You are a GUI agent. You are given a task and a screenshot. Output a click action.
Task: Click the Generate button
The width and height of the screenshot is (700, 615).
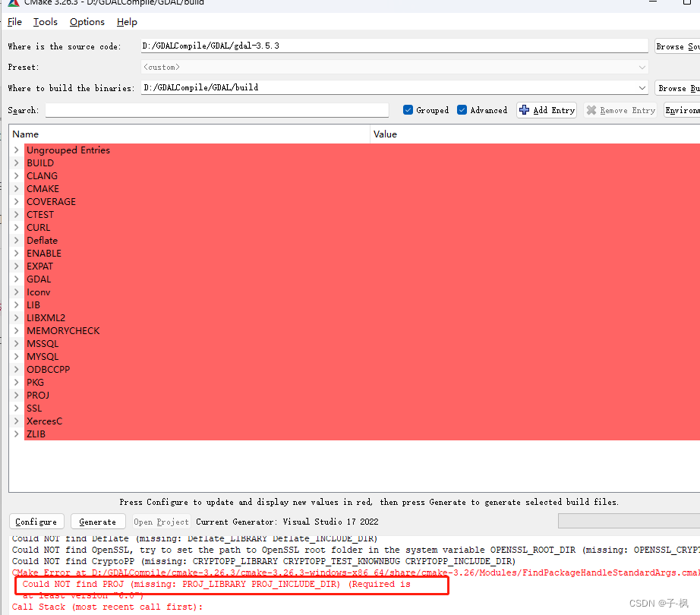click(97, 522)
